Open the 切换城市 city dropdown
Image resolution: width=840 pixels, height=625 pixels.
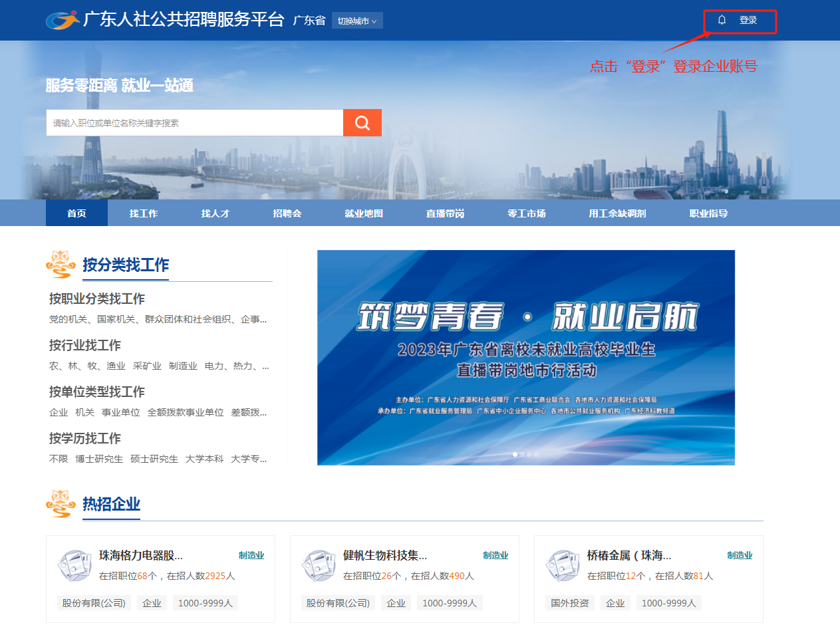[x=357, y=21]
